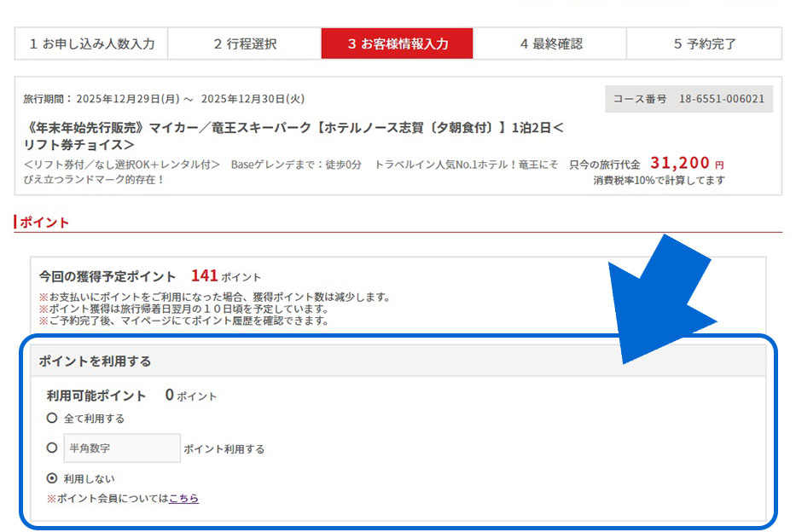Image resolution: width=796 pixels, height=532 pixels.
Task: Go to step 2 行程選択
Action: (x=244, y=43)
